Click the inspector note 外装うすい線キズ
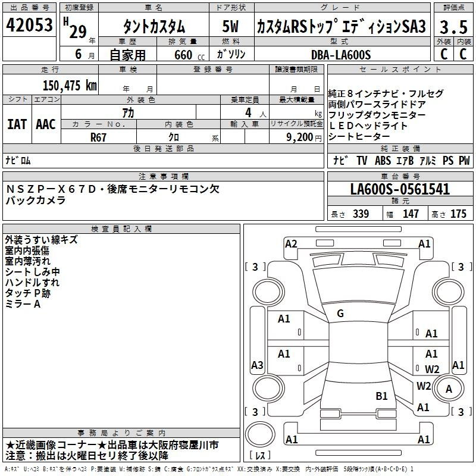Screen dimensions: 476x476 (41, 240)
